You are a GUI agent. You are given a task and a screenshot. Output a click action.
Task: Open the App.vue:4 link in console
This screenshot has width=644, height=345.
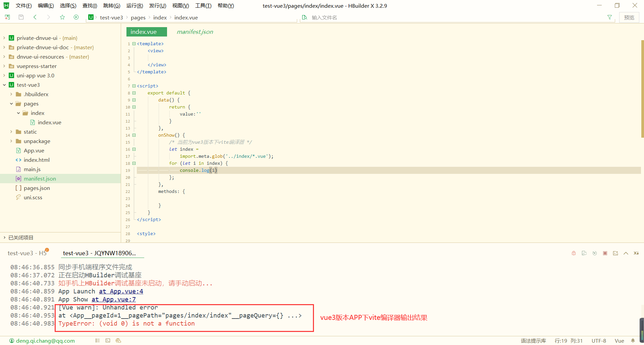click(x=121, y=291)
